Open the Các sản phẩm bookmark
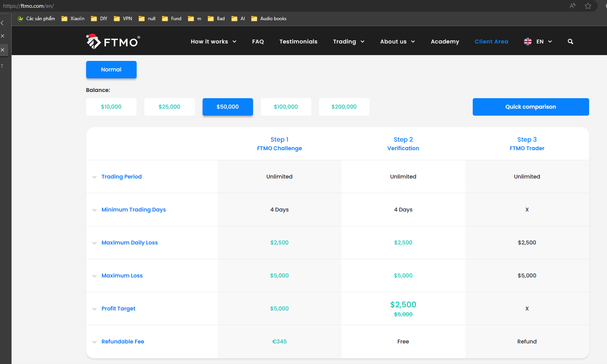The image size is (607, 364). (x=36, y=19)
